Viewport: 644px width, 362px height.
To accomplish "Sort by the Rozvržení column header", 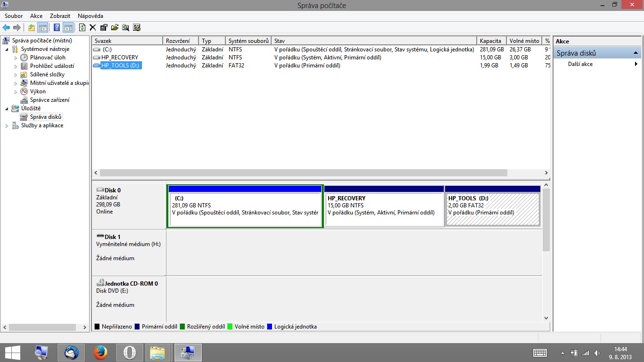I will coord(181,41).
